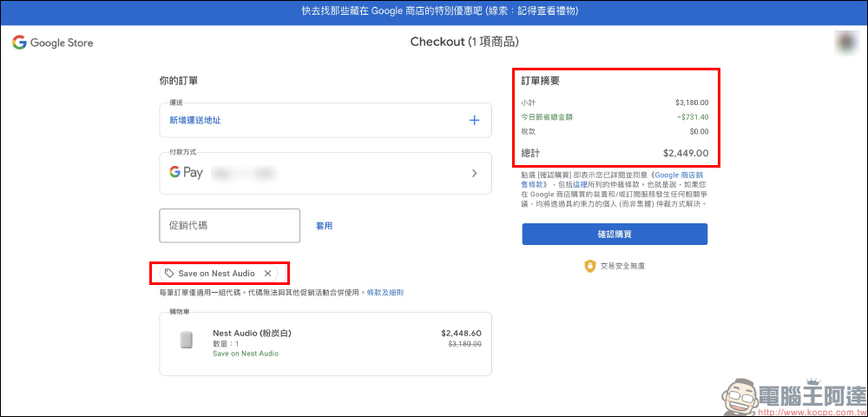Image resolution: width=868 pixels, height=417 pixels.
Task: Open the blurred account avatar
Action: [845, 43]
